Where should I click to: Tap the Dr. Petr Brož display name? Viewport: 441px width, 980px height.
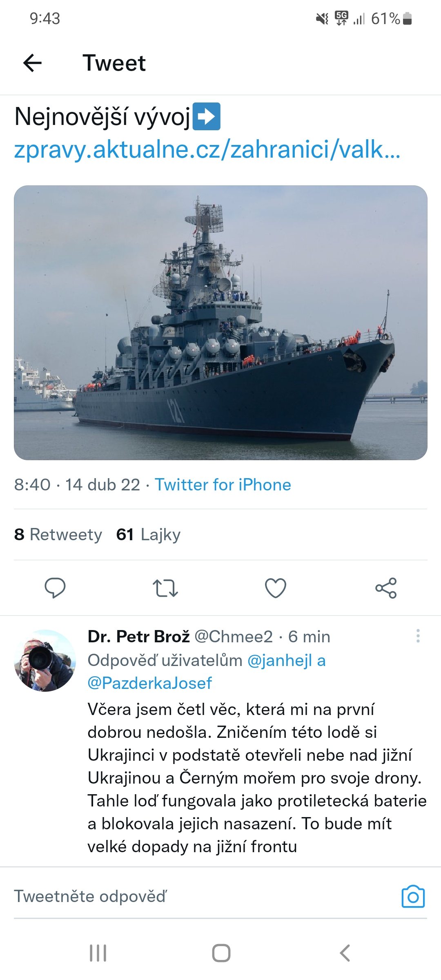pos(139,637)
